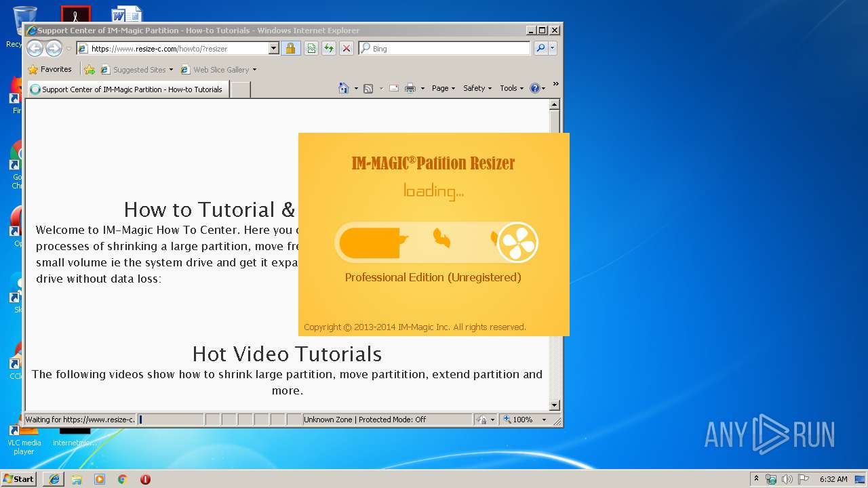Viewport: 868px width, 488px height.
Task: Click the splash copyright notice text
Action: coord(415,327)
